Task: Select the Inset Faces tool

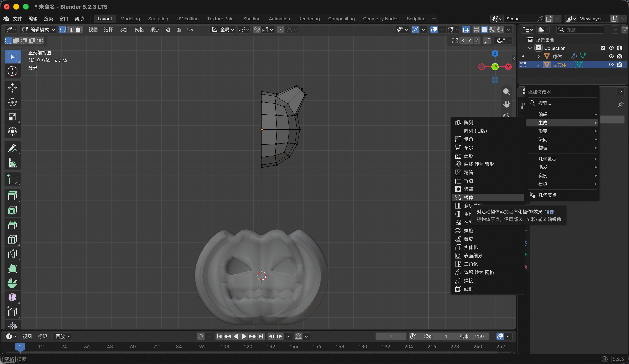Action: coord(12,210)
